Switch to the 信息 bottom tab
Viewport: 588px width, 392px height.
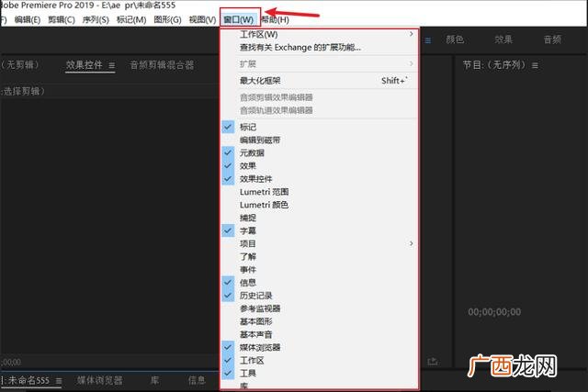[x=197, y=380]
